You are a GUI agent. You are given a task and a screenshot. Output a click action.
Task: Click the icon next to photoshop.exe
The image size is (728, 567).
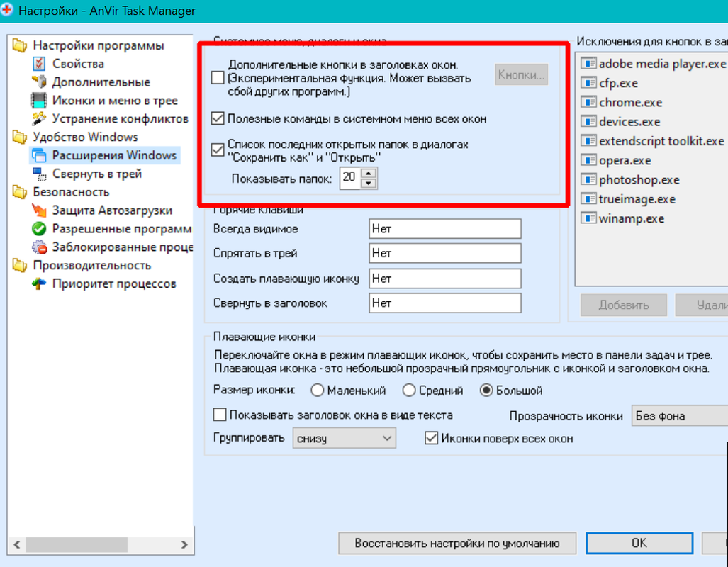pos(588,179)
